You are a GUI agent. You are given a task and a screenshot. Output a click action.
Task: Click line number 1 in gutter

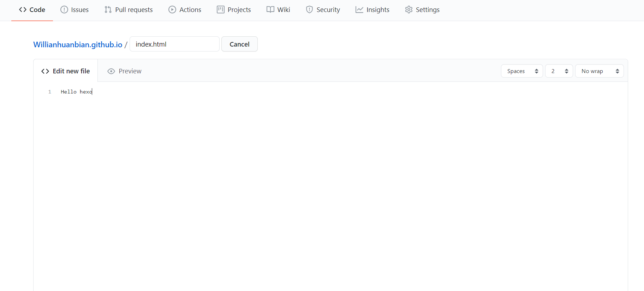50,92
